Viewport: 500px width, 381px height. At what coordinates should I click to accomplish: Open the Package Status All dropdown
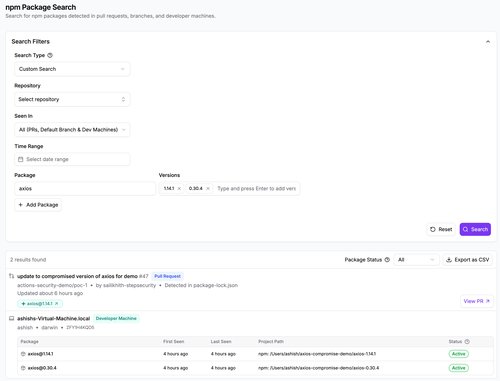tap(416, 260)
